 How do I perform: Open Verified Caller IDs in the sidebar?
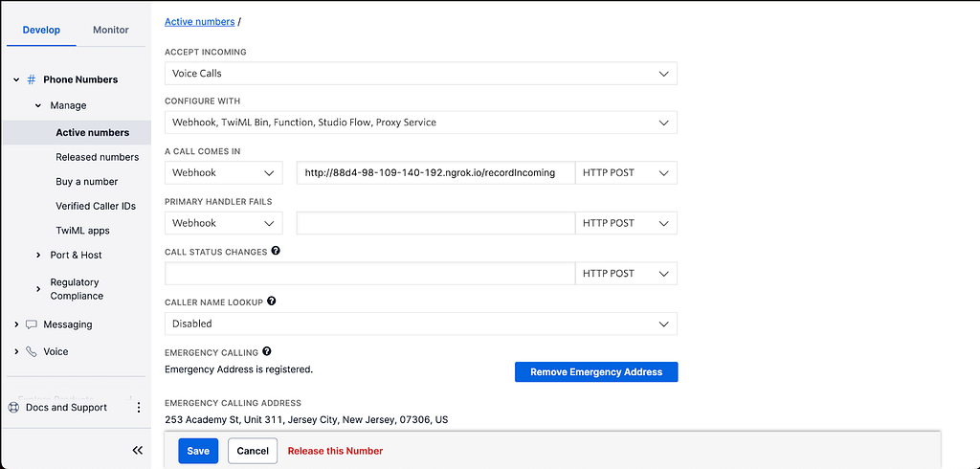96,206
